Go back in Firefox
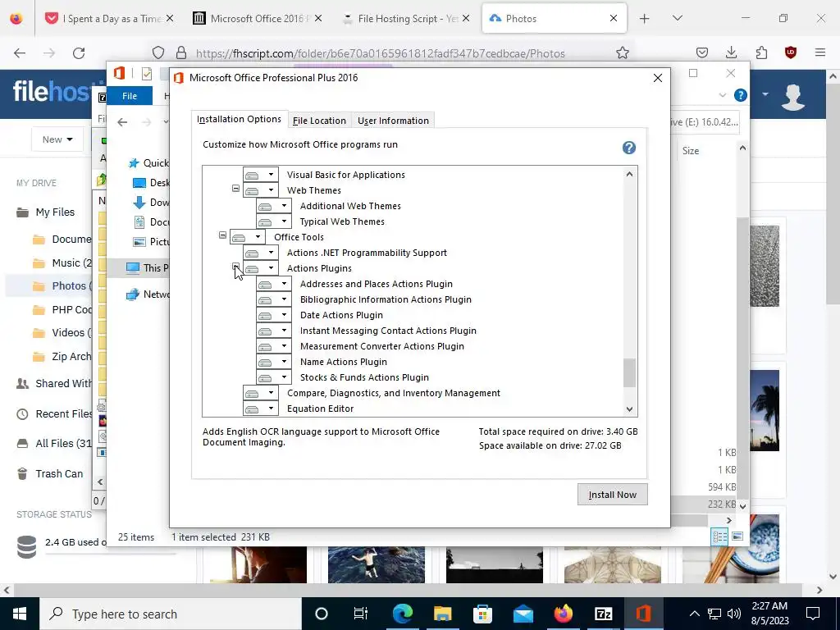This screenshot has height=630, width=840. (x=20, y=53)
